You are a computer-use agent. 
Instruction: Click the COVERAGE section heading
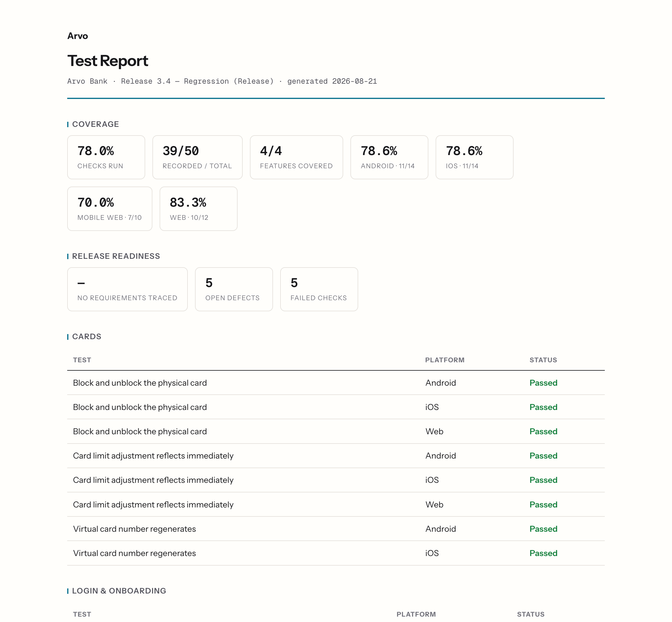(96, 124)
